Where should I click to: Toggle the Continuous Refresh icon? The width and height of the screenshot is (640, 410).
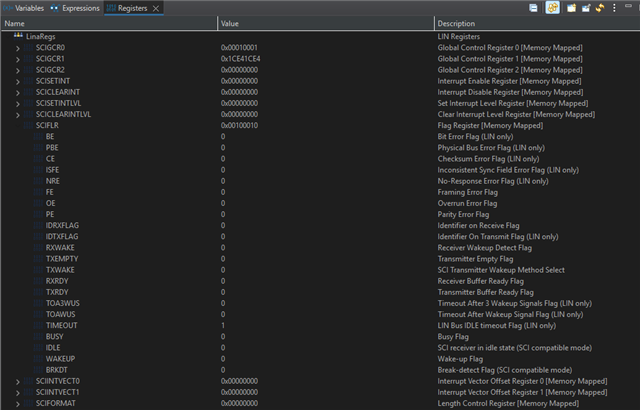[552, 8]
